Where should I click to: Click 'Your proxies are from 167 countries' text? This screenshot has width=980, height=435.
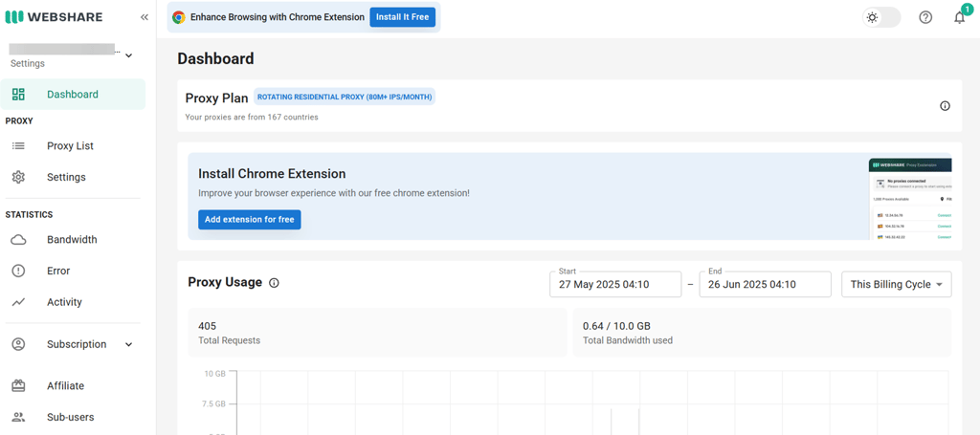(252, 117)
